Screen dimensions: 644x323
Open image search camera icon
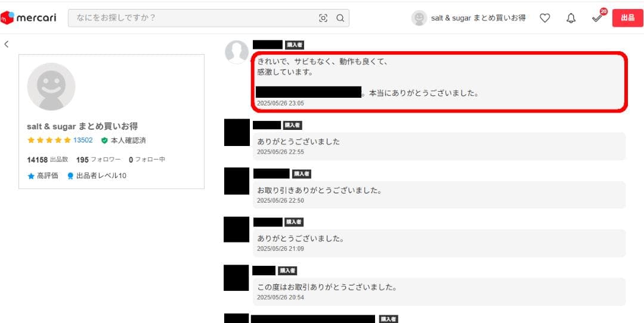323,18
